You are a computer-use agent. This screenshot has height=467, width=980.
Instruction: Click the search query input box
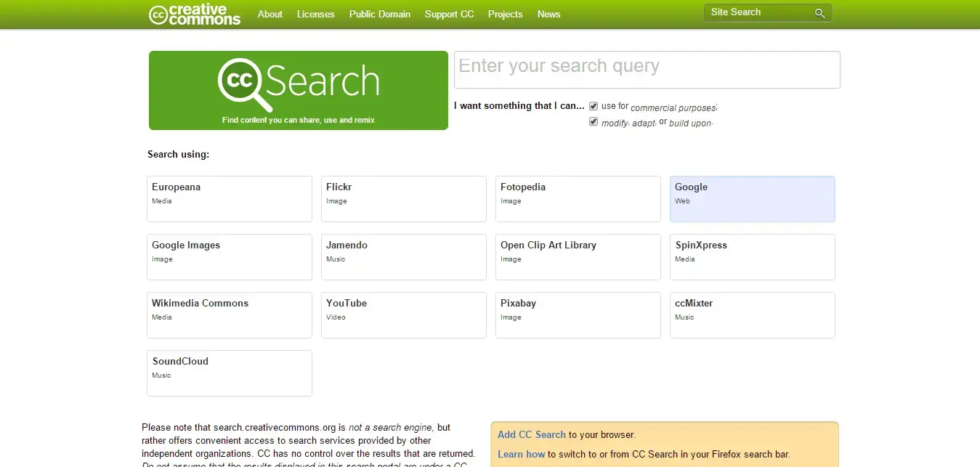coord(647,70)
